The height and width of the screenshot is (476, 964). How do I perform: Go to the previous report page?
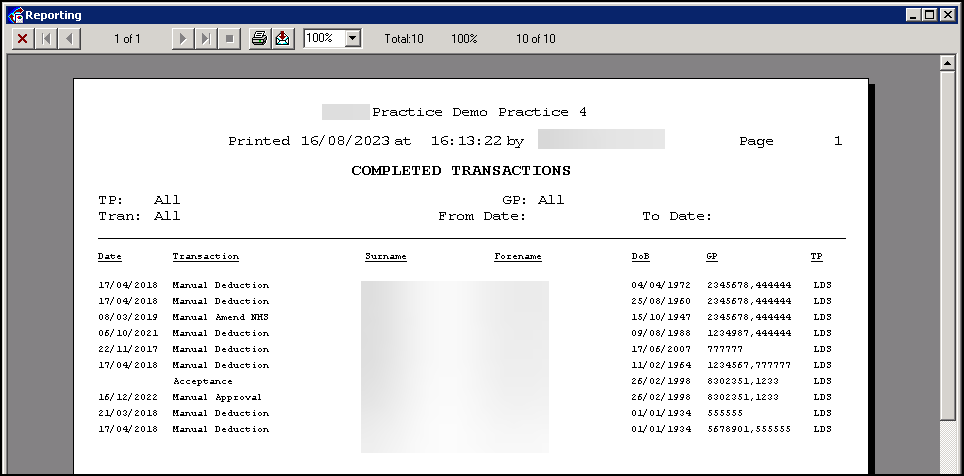[x=69, y=38]
